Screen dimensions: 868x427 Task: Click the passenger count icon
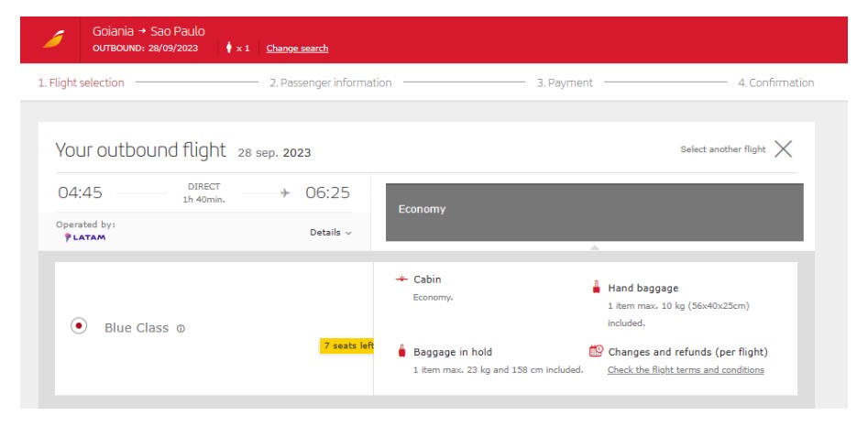click(x=228, y=48)
